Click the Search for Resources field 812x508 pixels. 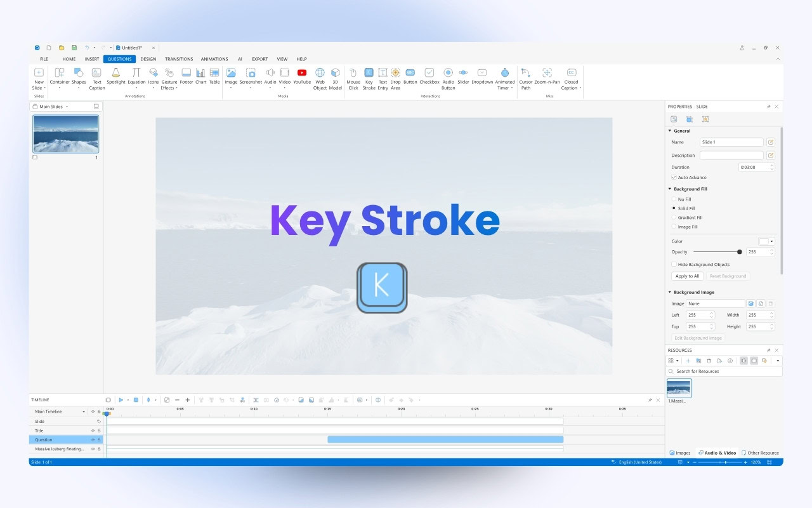724,371
